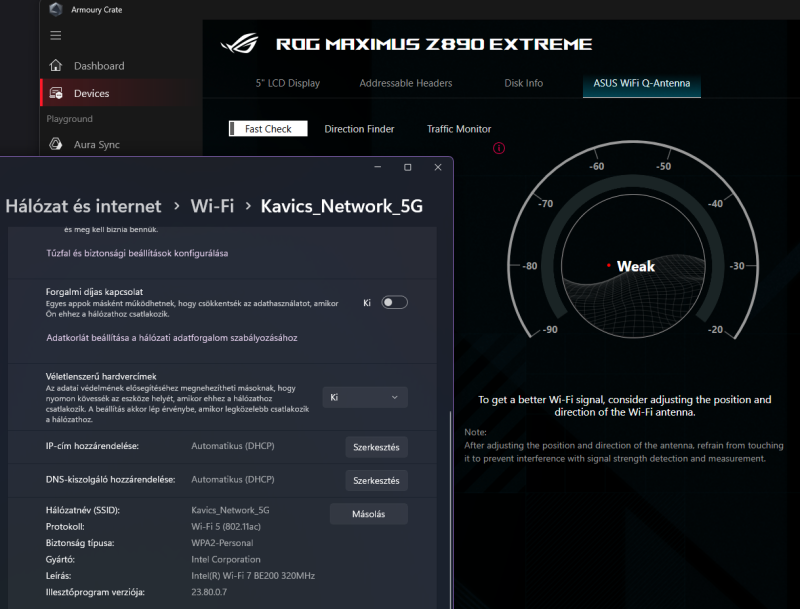Click the settings window vertical scrollbar
This screenshot has height=609, width=800.
pos(450,510)
